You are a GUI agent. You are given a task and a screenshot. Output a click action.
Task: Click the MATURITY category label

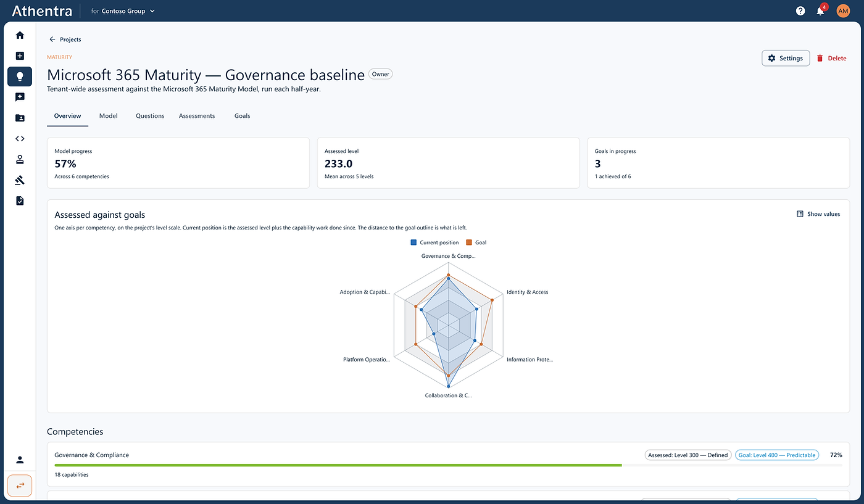click(60, 57)
